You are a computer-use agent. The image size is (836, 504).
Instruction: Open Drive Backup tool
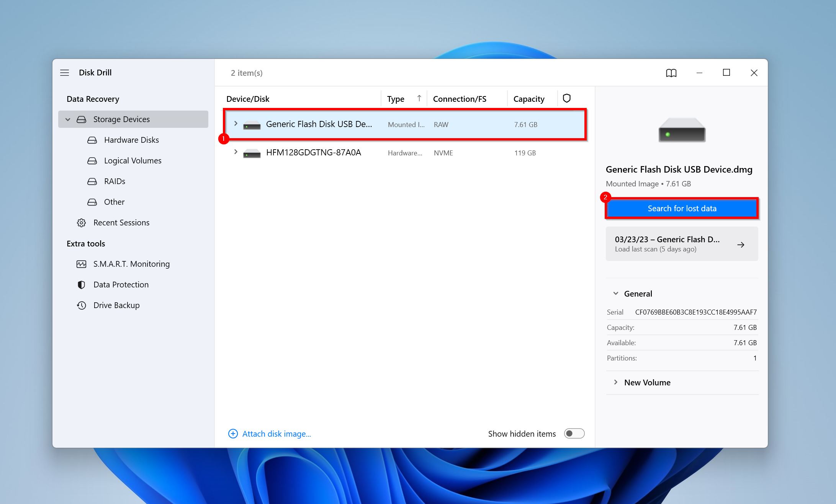click(x=116, y=305)
